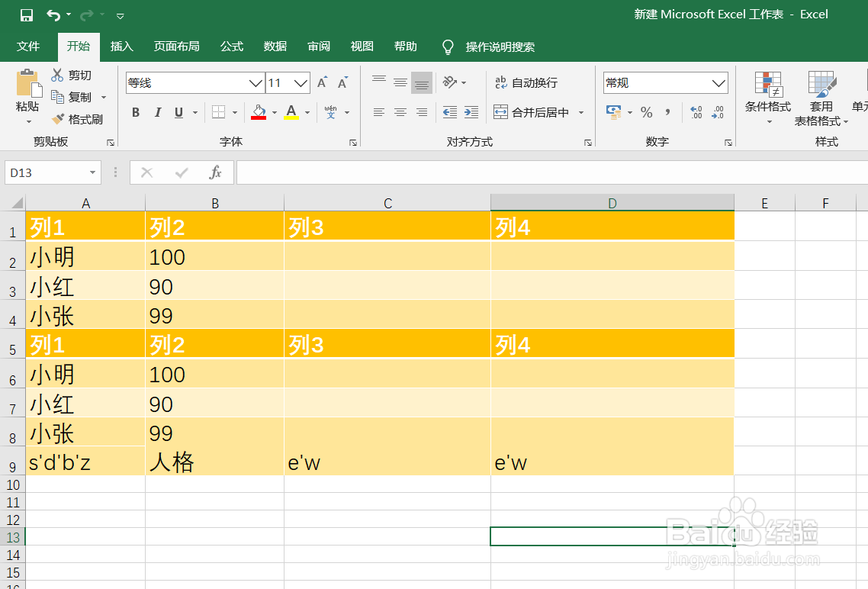The image size is (868, 589).
Task: Toggle underline formatting
Action: 178,112
